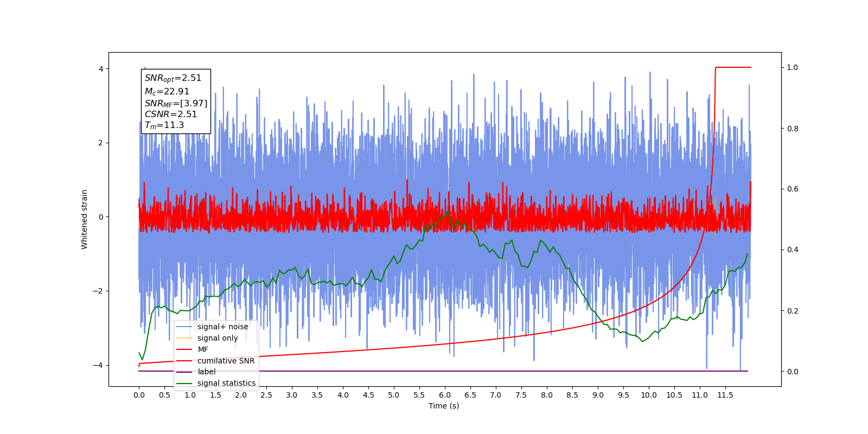Click the 10.0 time axis tick label
The image size is (868, 434).
(649, 395)
